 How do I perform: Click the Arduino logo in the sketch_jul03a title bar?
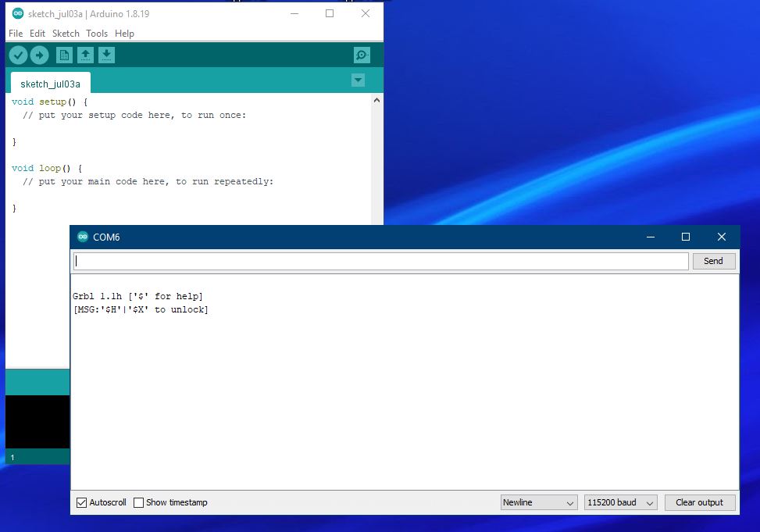coord(18,13)
